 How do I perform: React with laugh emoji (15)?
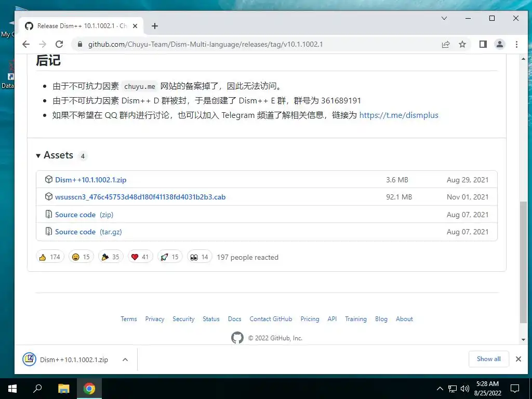coord(81,257)
